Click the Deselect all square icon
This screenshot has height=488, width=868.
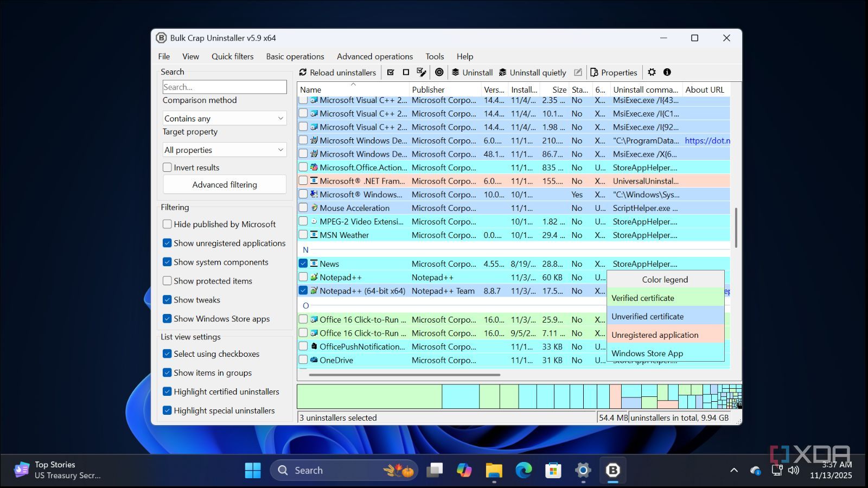406,72
